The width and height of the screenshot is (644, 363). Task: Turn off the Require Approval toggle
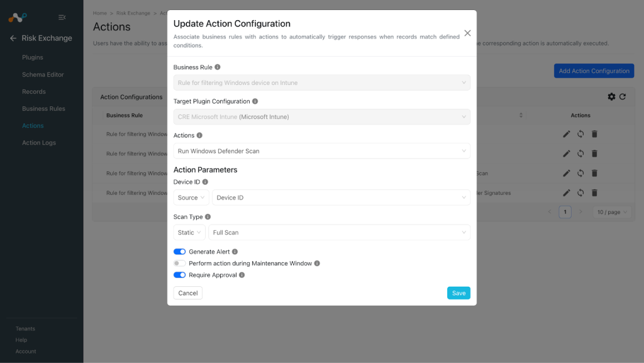point(179,275)
